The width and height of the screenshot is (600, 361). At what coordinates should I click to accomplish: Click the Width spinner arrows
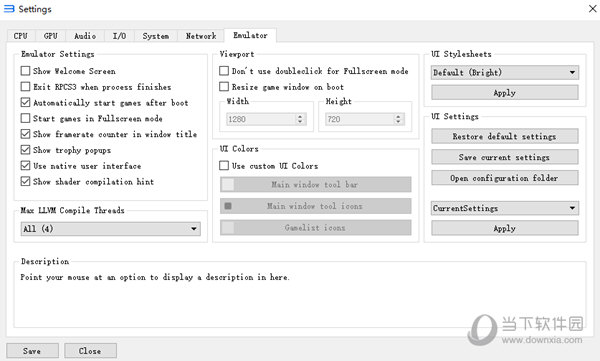[300, 119]
